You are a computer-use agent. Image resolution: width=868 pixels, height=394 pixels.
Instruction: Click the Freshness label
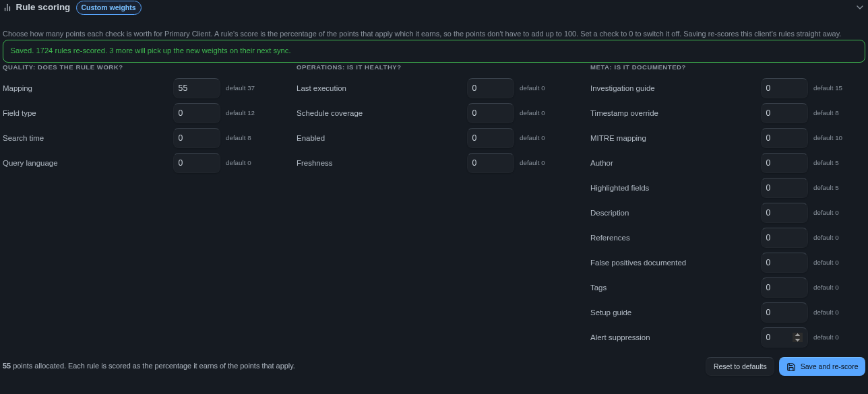pyautogui.click(x=315, y=163)
